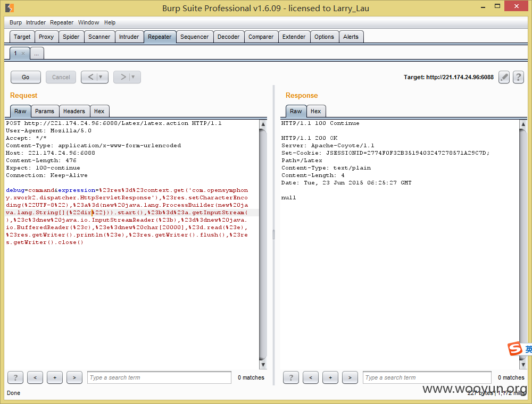Show the response Hex view
Viewport: 532px width, 404px height.
315,111
